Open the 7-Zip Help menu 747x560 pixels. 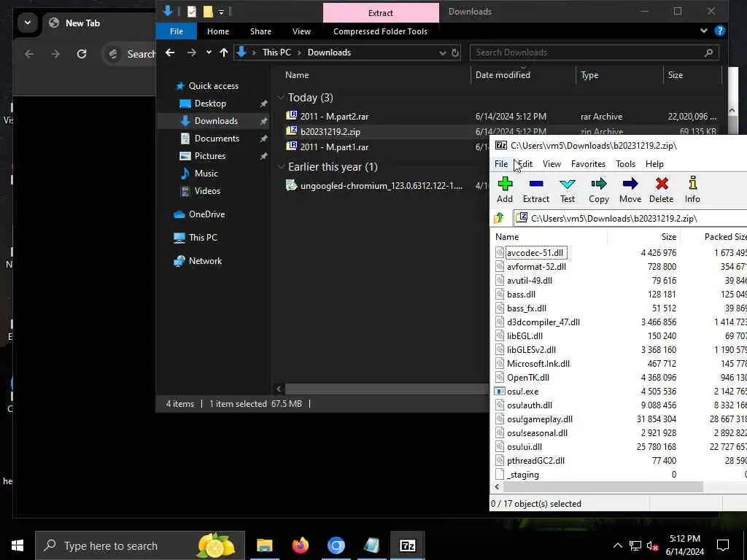point(654,164)
